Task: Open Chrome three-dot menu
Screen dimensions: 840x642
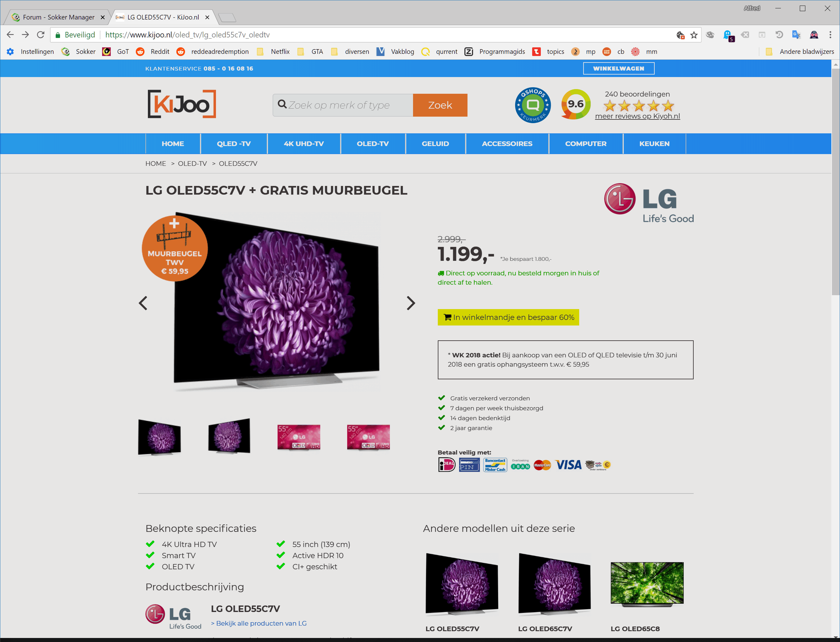Action: [830, 35]
